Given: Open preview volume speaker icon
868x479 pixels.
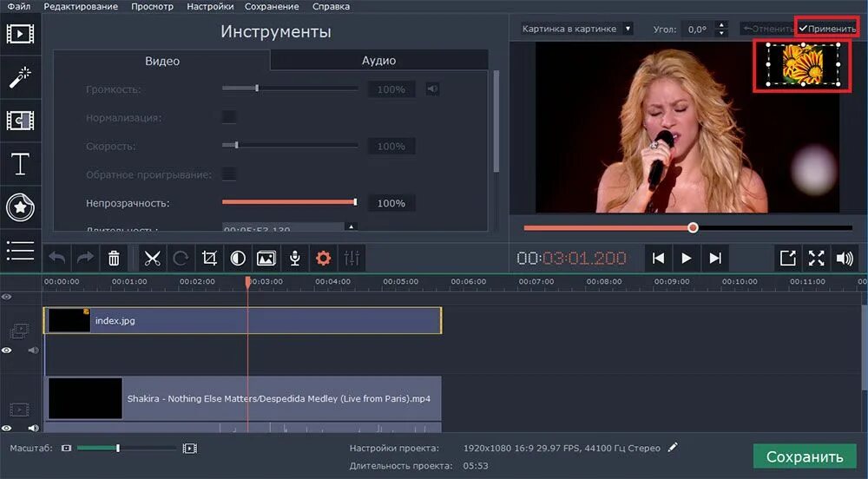Looking at the screenshot, I should tap(845, 259).
